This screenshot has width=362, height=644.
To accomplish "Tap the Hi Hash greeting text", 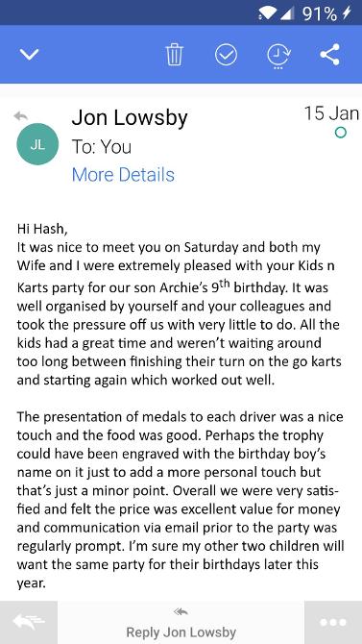I will coord(42,229).
